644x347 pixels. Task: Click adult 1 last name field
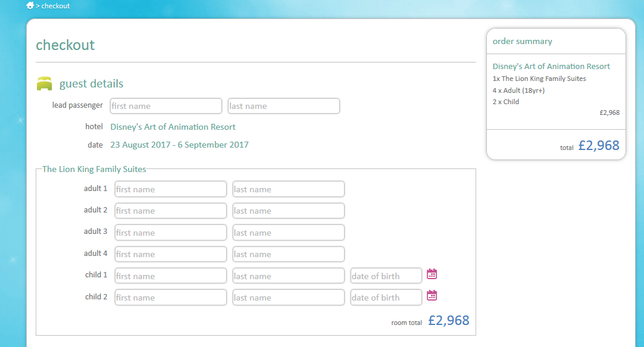coord(288,189)
